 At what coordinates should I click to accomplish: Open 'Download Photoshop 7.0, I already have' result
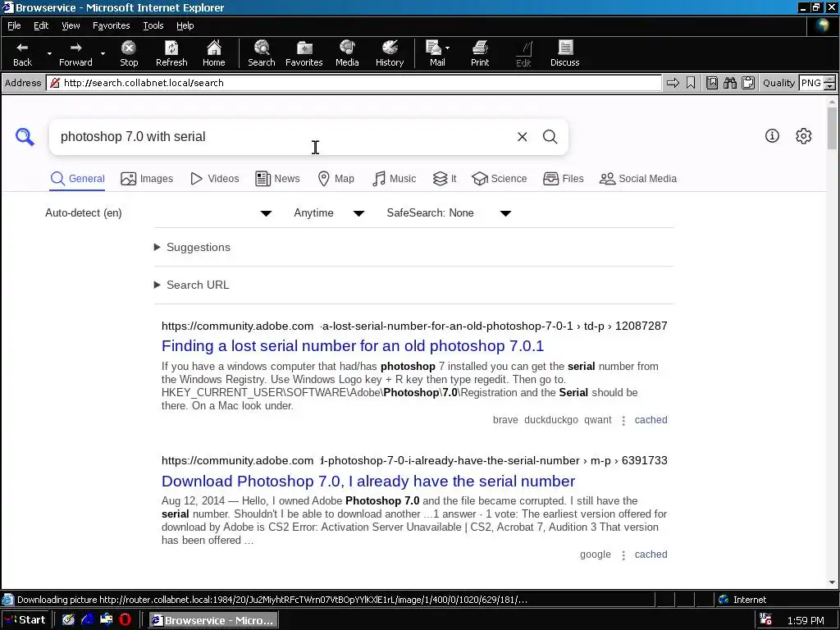[368, 481]
